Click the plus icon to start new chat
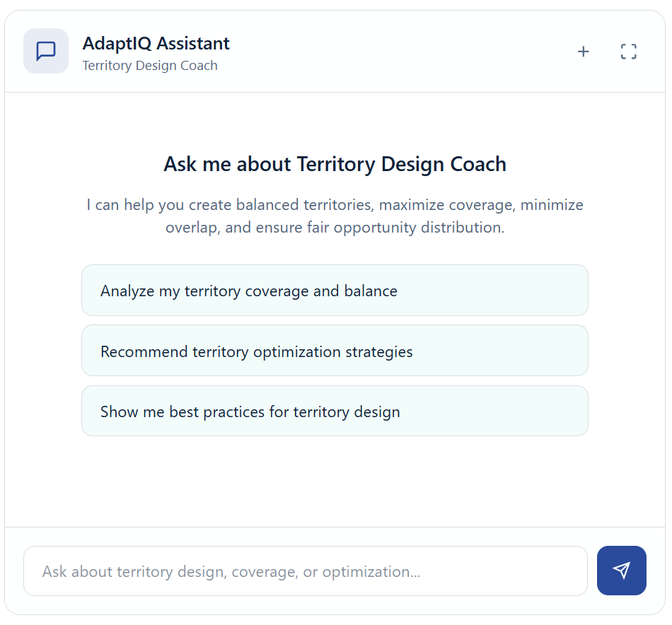This screenshot has width=672, height=625. 584,51
